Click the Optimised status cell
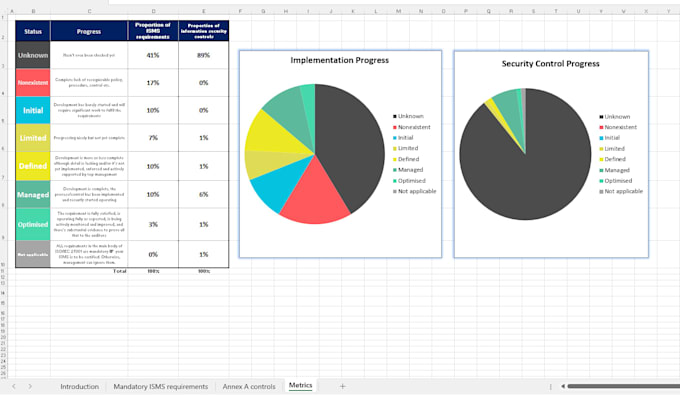Viewport: 680px width, 395px height. (x=33, y=225)
